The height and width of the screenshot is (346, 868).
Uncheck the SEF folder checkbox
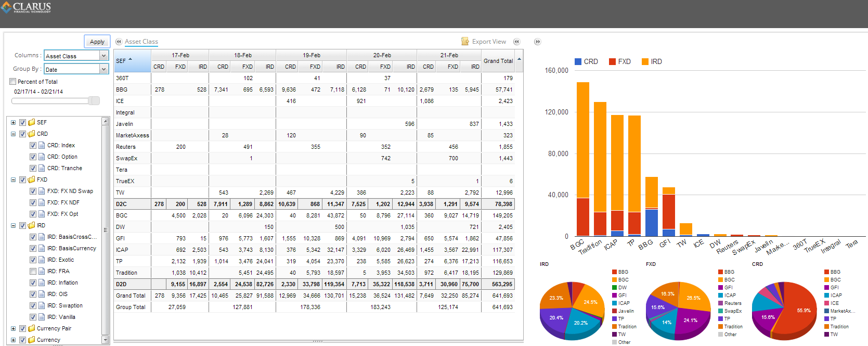22,122
